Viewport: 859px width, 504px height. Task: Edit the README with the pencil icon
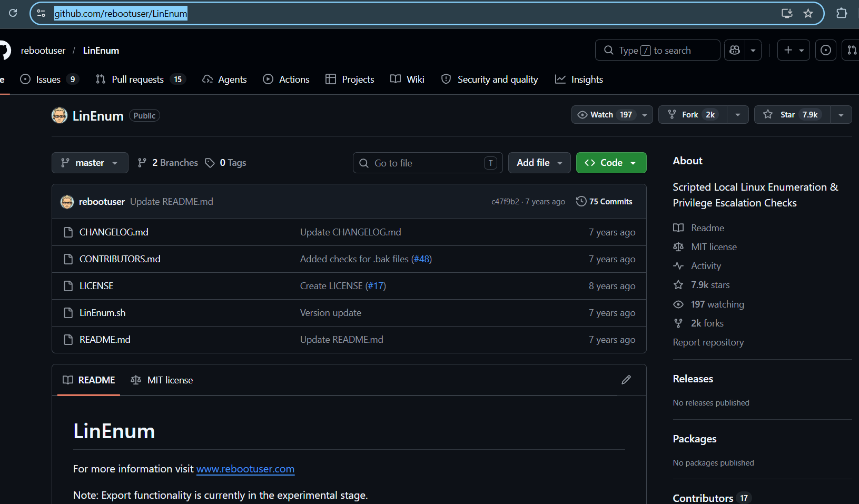coord(626,380)
